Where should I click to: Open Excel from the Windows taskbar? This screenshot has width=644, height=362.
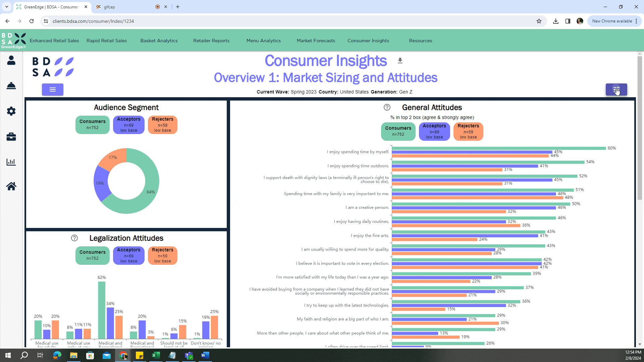pos(156,355)
